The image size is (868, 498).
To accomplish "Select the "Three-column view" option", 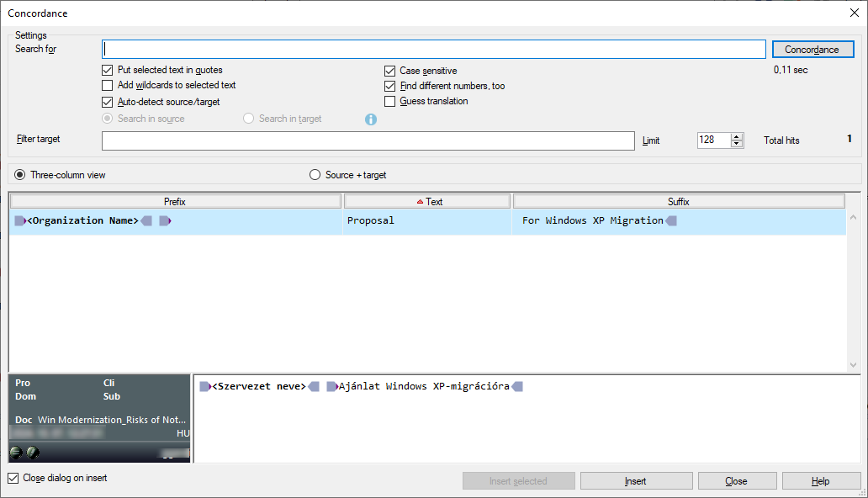I will tap(18, 174).
